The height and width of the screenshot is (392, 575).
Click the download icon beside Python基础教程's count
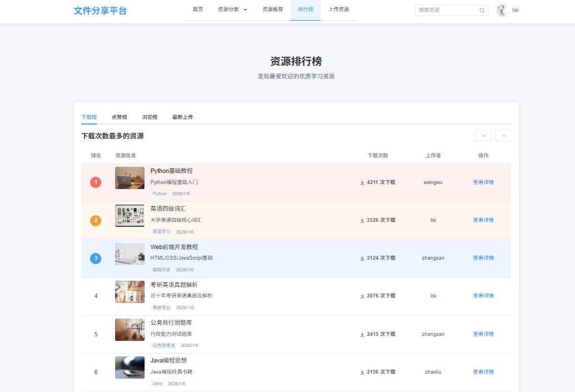361,182
